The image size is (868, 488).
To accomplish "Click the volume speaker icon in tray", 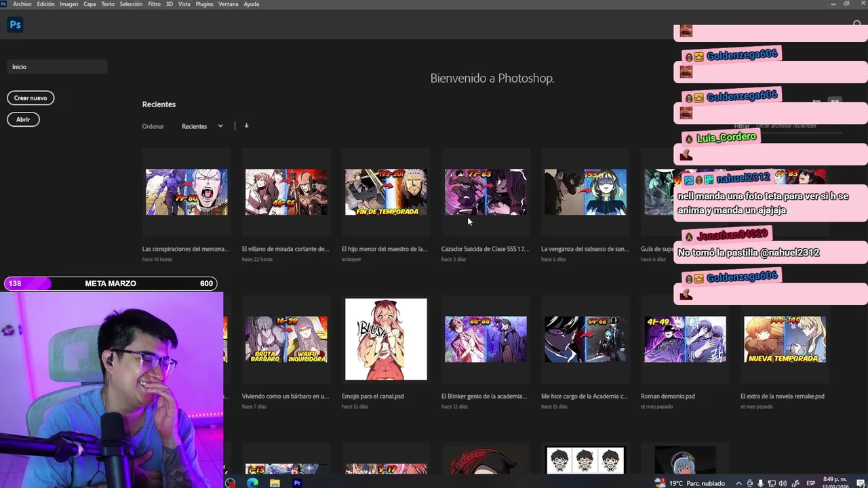I will click(783, 483).
